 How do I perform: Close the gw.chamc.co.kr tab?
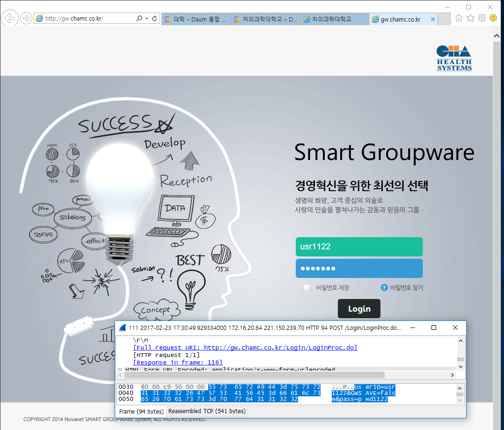[433, 19]
